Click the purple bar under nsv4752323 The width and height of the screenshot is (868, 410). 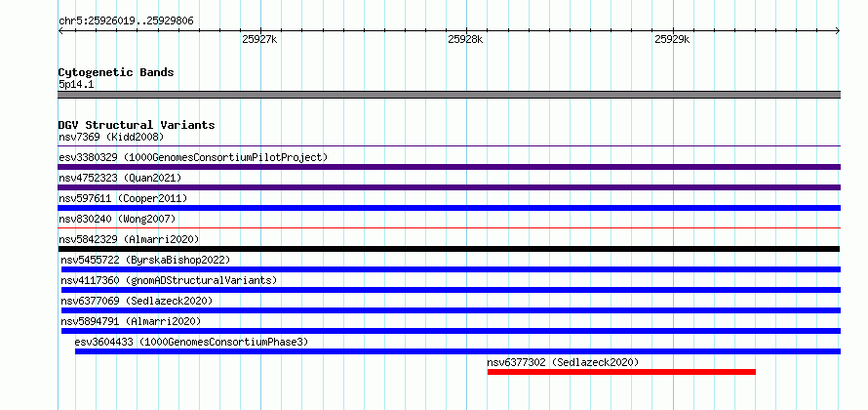[x=449, y=187]
